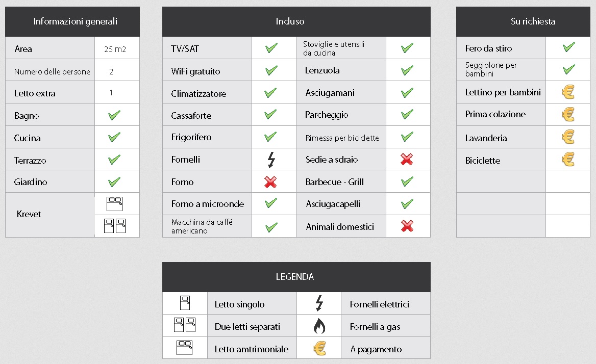Click the gas flame icon in the legend

(319, 326)
